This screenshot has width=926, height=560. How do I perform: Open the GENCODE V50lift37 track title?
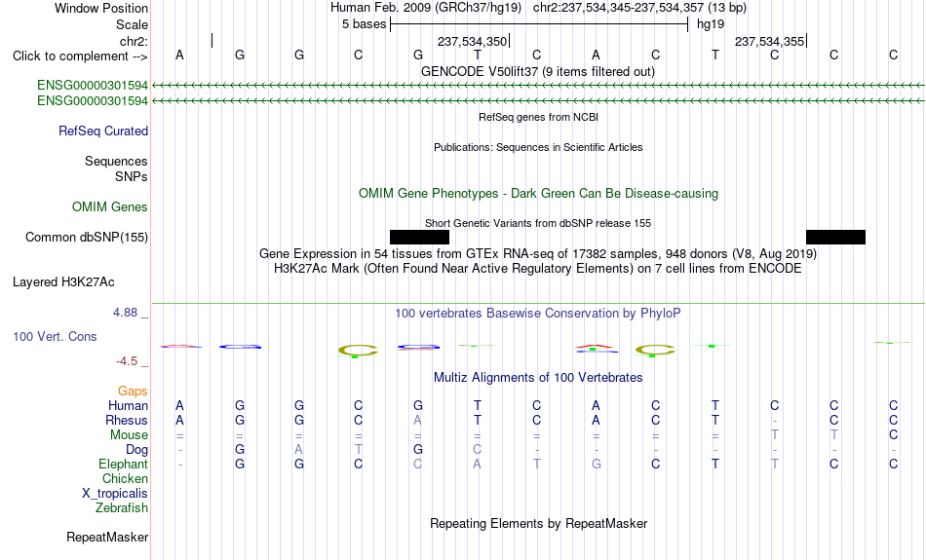[x=537, y=71]
